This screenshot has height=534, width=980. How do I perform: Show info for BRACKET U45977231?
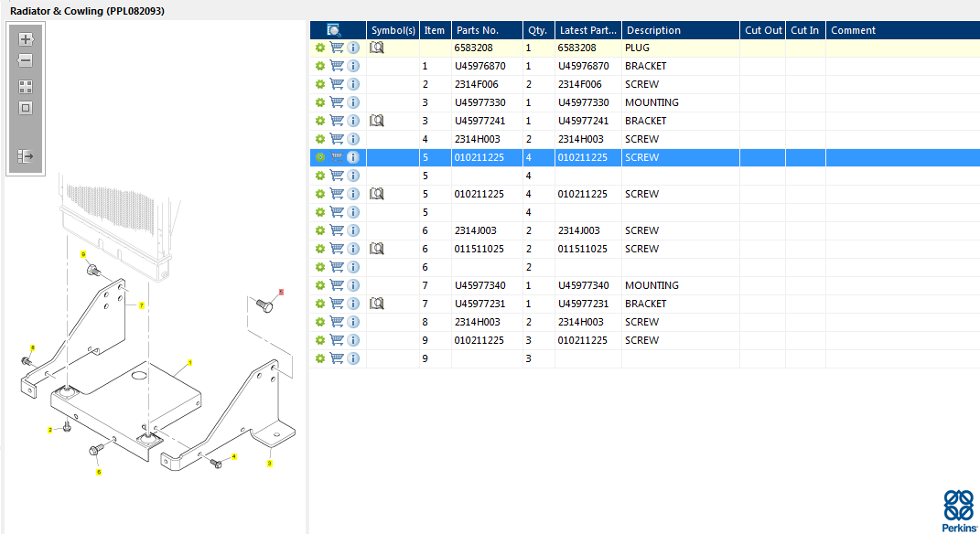tap(353, 304)
